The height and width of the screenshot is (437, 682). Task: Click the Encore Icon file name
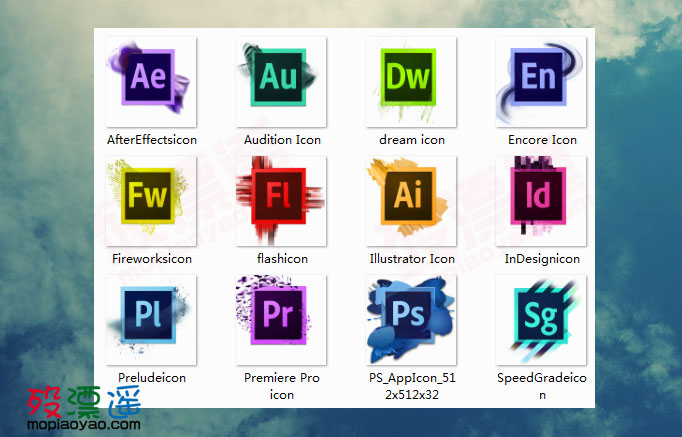[542, 140]
